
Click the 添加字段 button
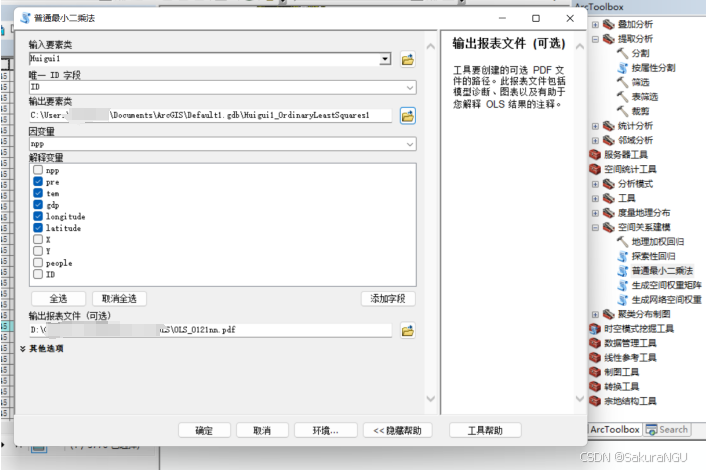[x=388, y=298]
